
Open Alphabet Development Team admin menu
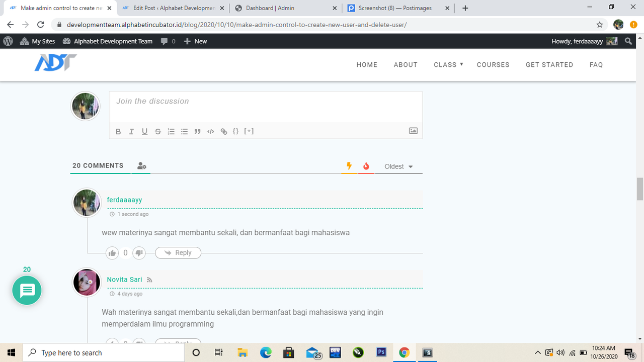pyautogui.click(x=108, y=41)
